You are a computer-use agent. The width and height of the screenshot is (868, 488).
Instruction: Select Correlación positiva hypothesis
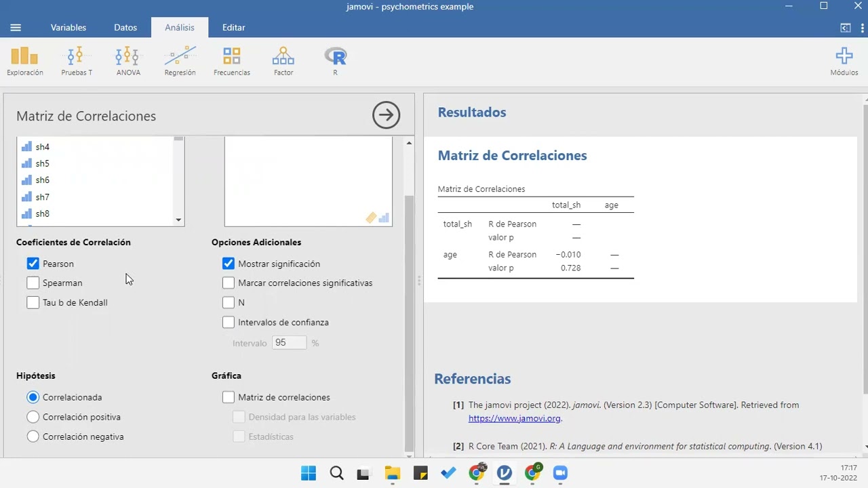click(x=33, y=417)
